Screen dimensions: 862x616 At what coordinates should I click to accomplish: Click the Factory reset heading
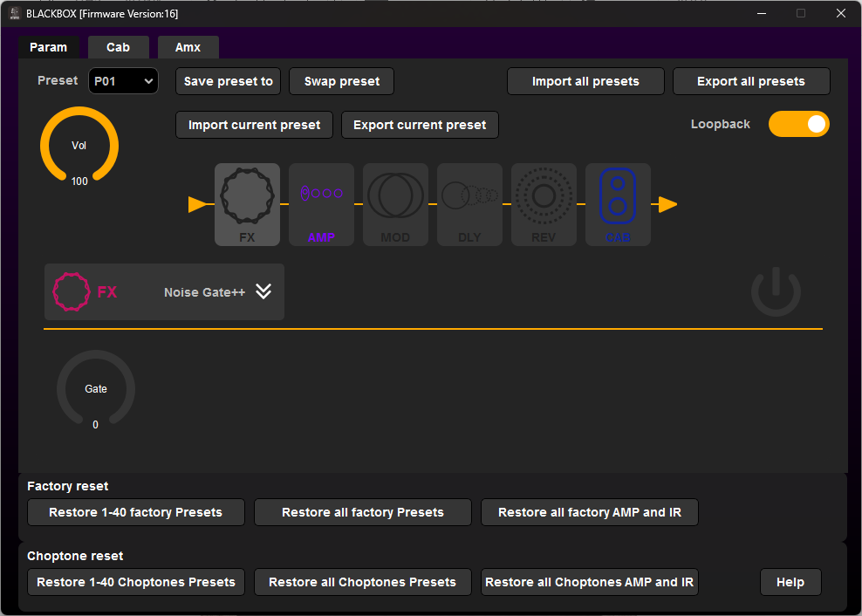click(68, 486)
